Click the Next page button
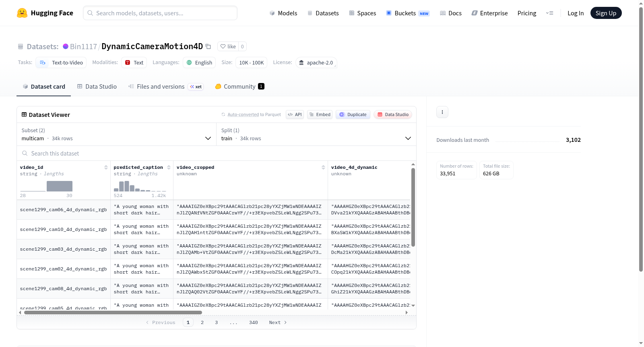Viewport: 644px width, 347px height. (278, 322)
